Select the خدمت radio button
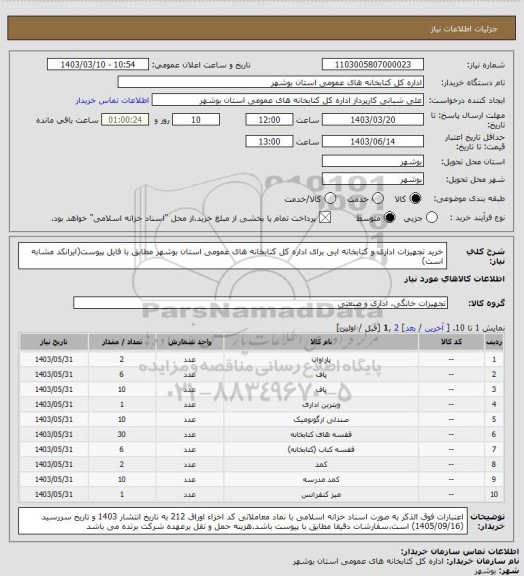The width and height of the screenshot is (524, 576). (378, 198)
